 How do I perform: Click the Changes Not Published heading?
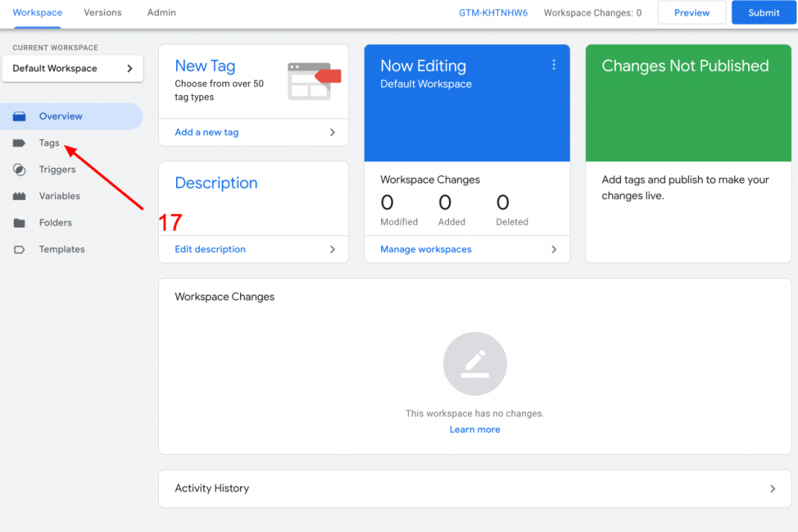pos(685,65)
